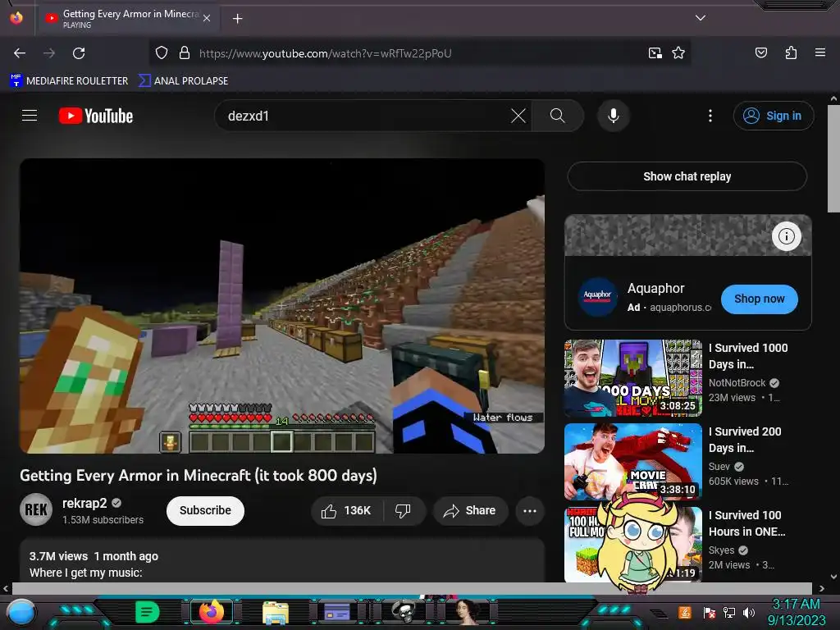Open the I Survived 1000 Days thumbnail

coord(633,378)
